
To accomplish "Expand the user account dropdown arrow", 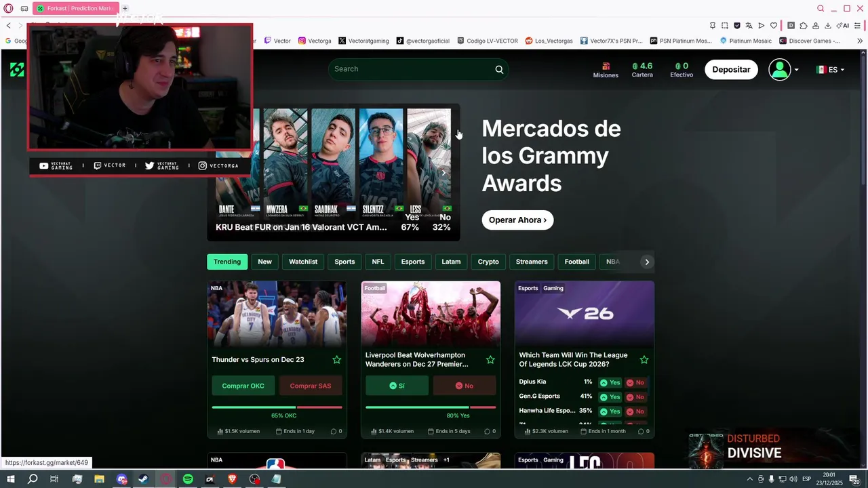I will (796, 70).
